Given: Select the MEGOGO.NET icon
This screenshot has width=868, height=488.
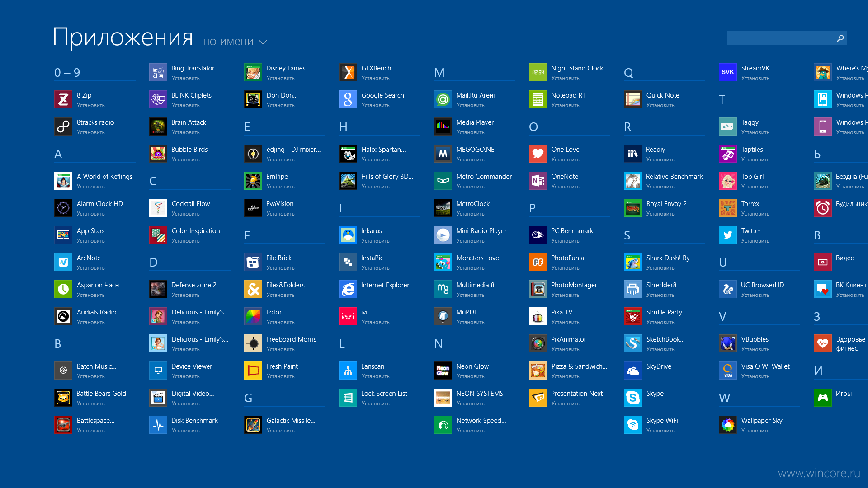Looking at the screenshot, I should [x=443, y=154].
